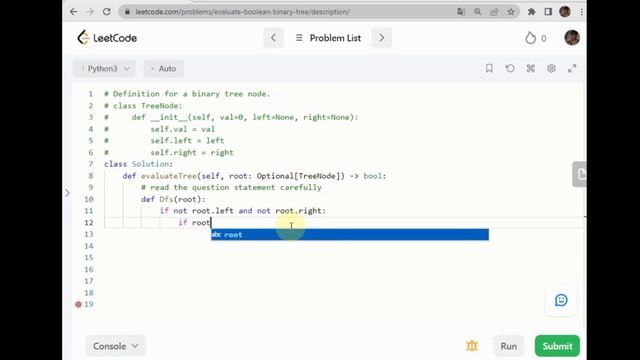This screenshot has width=640, height=360.
Task: Expand editor to fullscreen
Action: coord(572,69)
